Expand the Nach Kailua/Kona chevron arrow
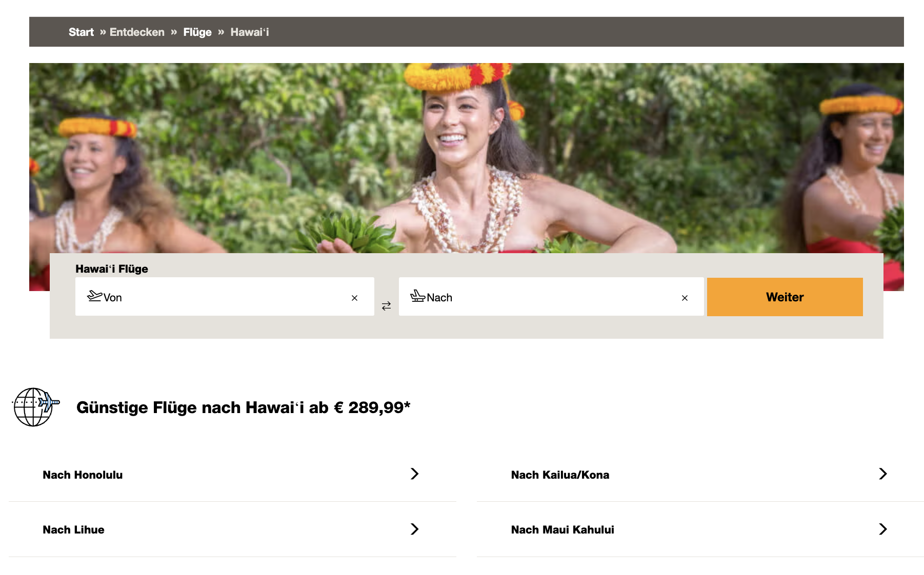The width and height of the screenshot is (924, 575). tap(882, 474)
